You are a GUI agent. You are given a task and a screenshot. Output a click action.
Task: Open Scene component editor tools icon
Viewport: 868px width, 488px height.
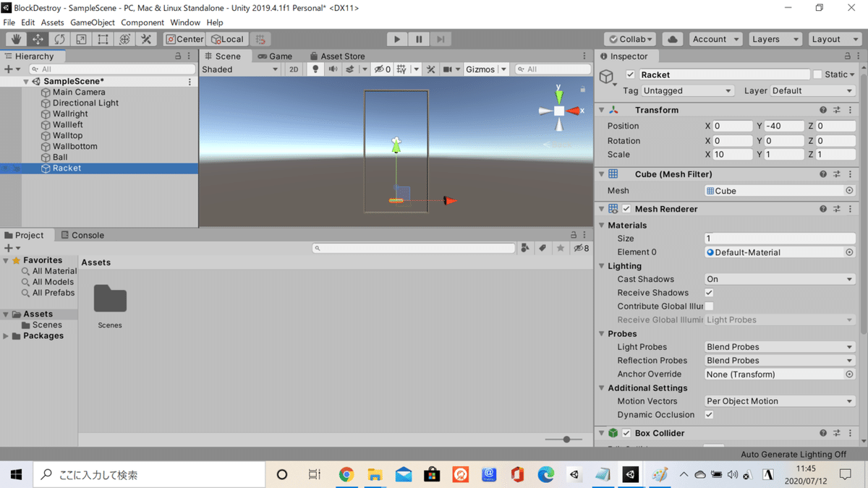pyautogui.click(x=430, y=69)
